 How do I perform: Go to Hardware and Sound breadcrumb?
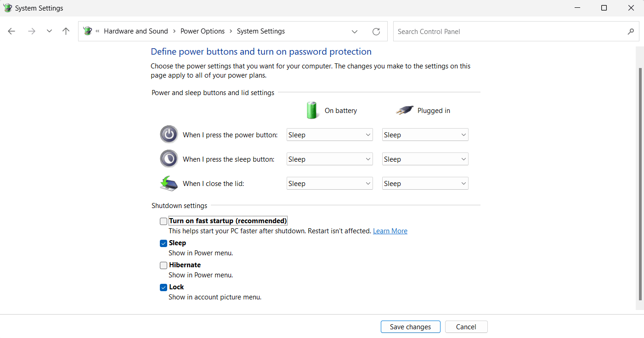(136, 31)
